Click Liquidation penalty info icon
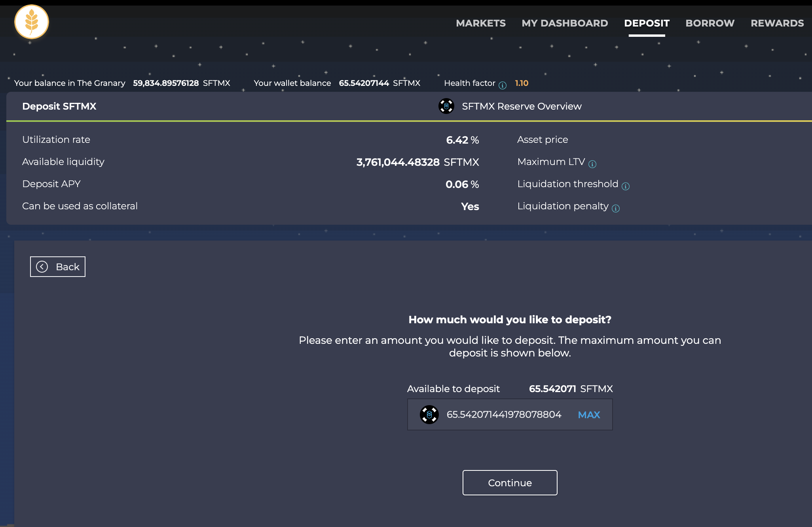This screenshot has height=527, width=812. tap(616, 209)
